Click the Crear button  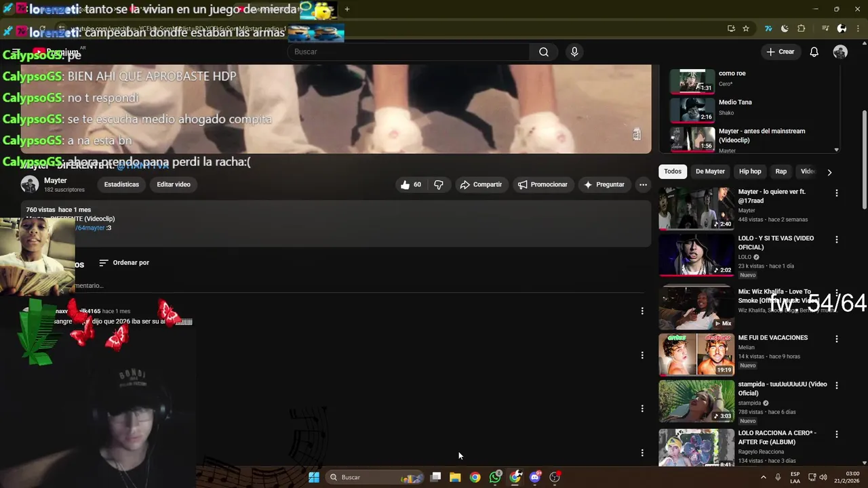point(780,52)
